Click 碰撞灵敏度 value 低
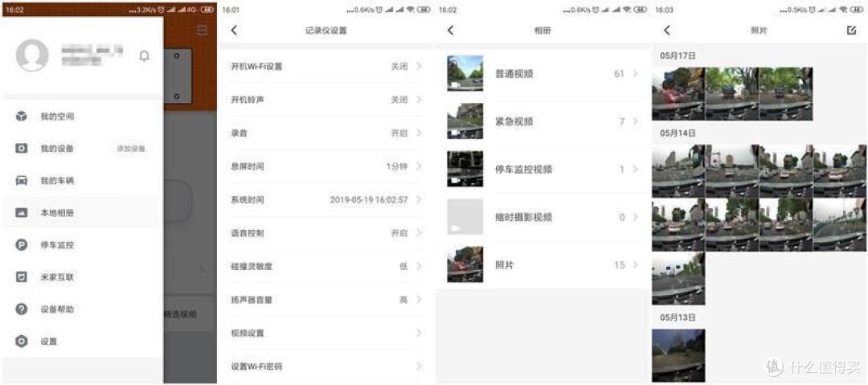The height and width of the screenshot is (385, 868). 403,267
